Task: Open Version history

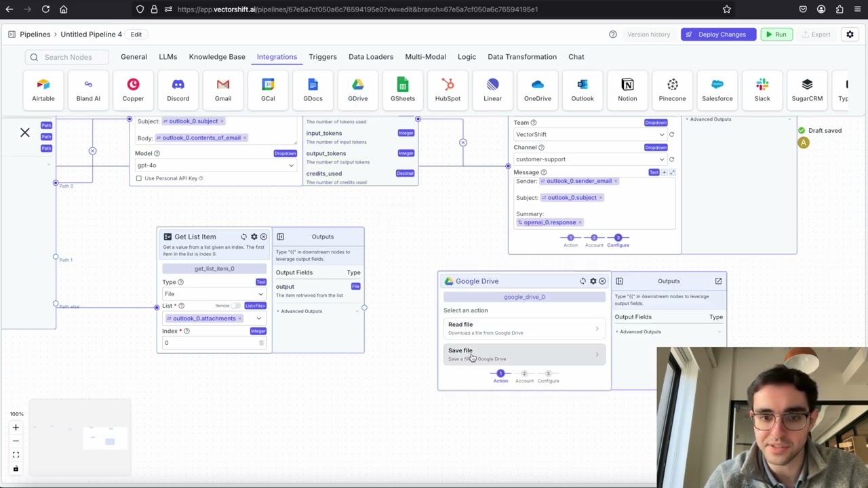Action: pyautogui.click(x=648, y=35)
